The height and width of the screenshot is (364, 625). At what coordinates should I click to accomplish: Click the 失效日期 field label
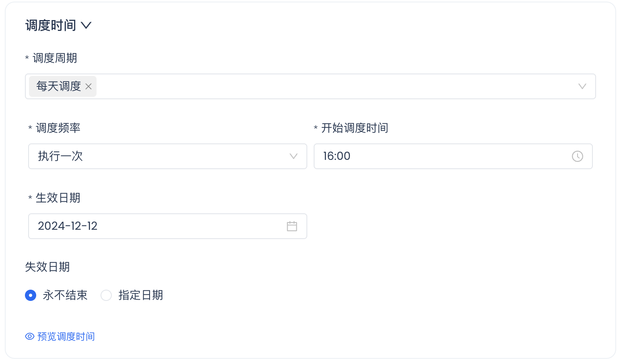click(47, 267)
